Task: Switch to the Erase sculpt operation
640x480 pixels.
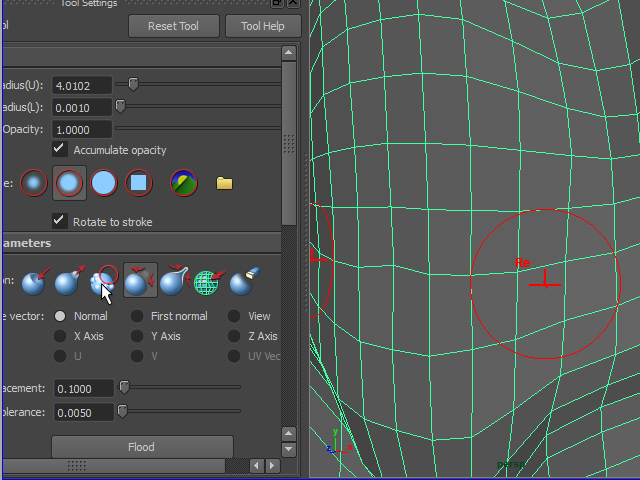Action: 242,283
